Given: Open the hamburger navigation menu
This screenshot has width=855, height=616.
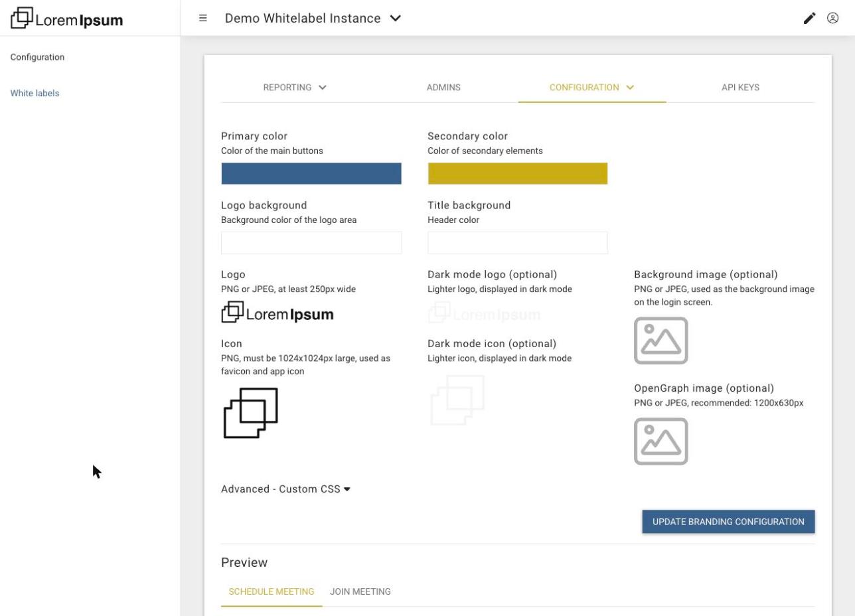Looking at the screenshot, I should 203,19.
